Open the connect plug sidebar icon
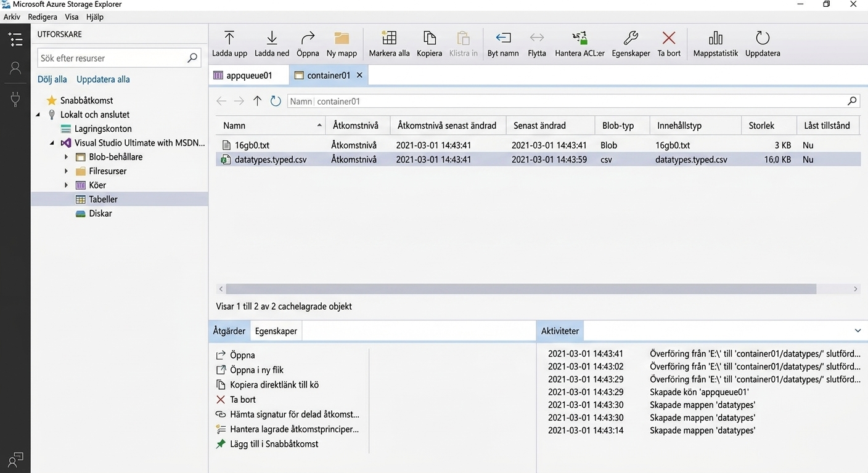The image size is (868, 473). (15, 99)
